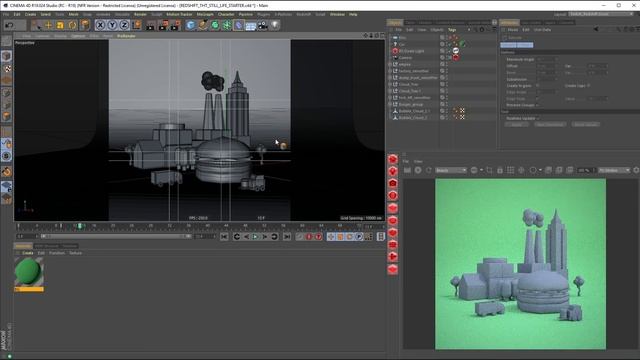
Task: Toggle Create N-gons checkbox in Attributes
Action: coord(538,86)
